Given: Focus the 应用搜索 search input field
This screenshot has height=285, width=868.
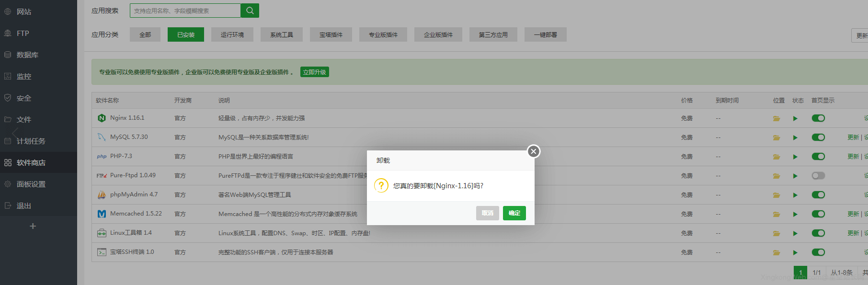Looking at the screenshot, I should point(185,11).
